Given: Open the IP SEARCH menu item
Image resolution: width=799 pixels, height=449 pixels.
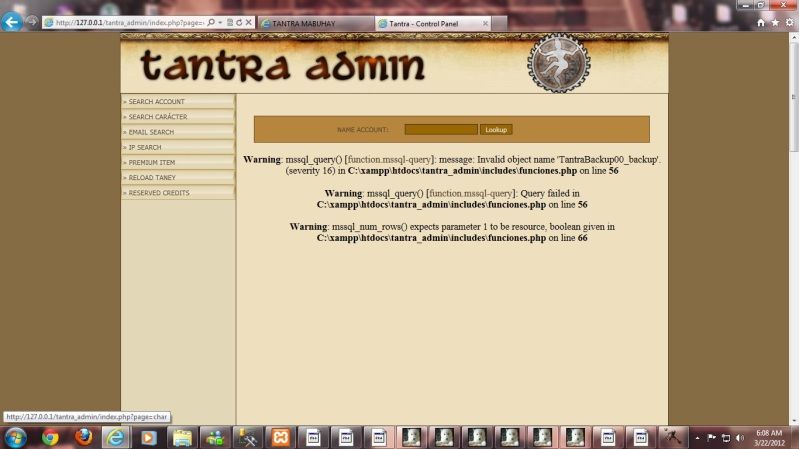Looking at the screenshot, I should click(178, 147).
